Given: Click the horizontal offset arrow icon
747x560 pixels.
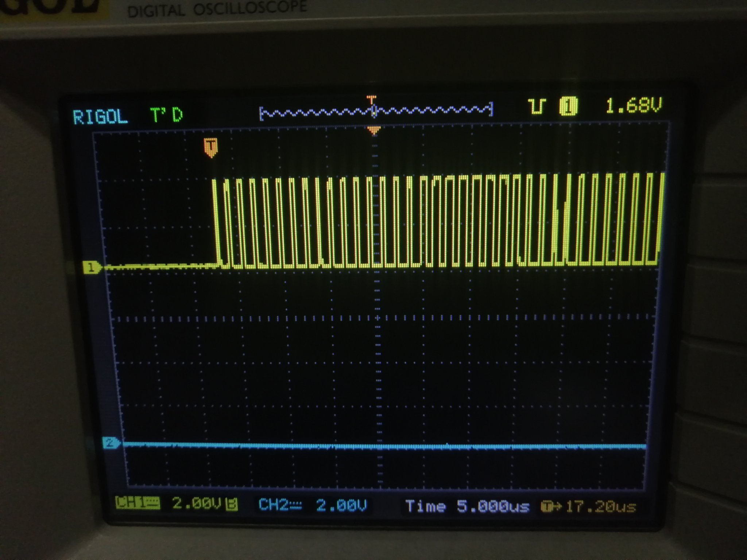Looking at the screenshot, I should click(551, 507).
